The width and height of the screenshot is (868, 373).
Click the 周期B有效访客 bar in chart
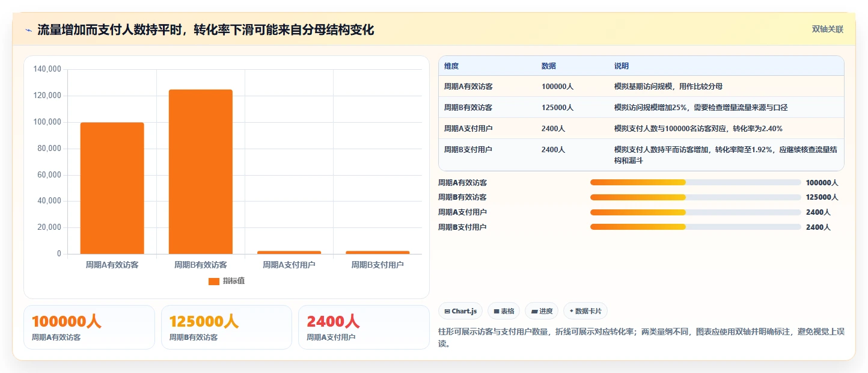coord(200,171)
